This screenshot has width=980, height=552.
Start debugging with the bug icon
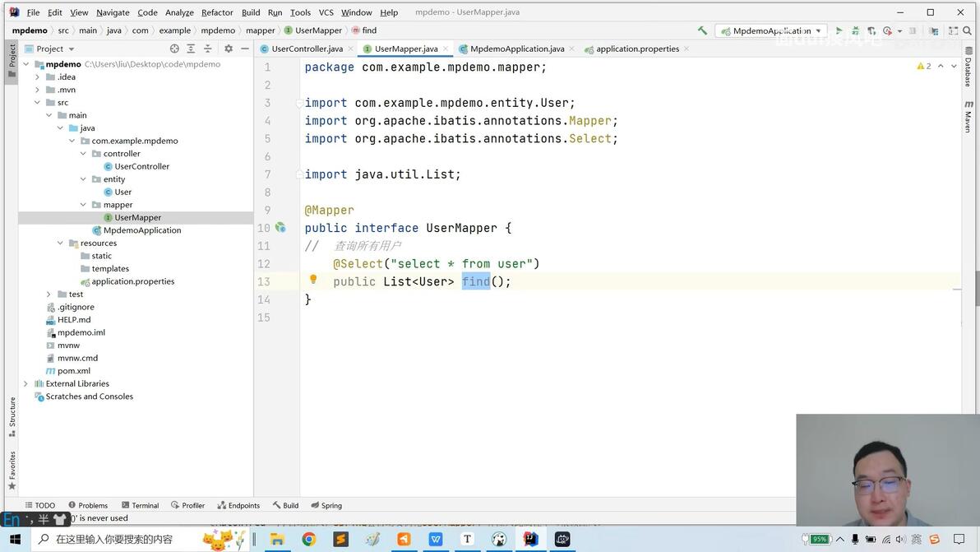(x=855, y=30)
